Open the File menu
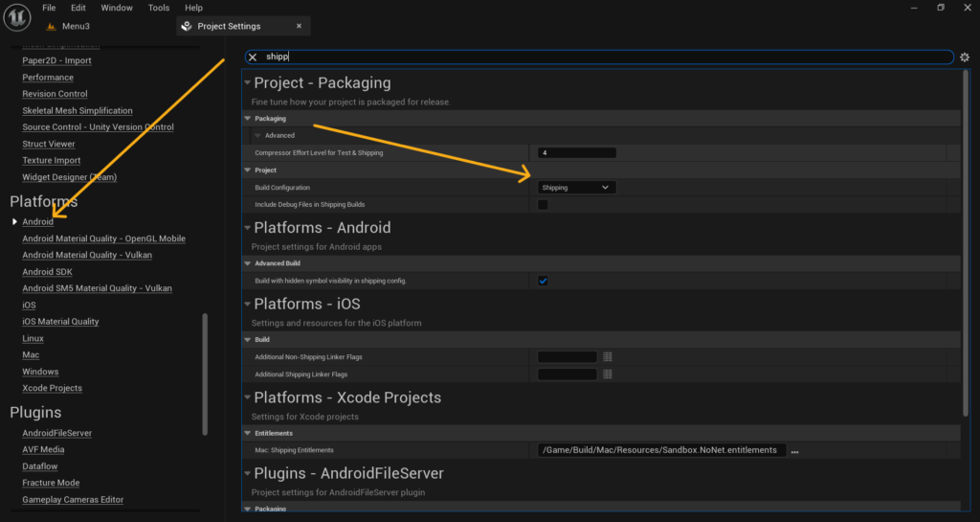Screen dimensions: 980x522 (49, 8)
